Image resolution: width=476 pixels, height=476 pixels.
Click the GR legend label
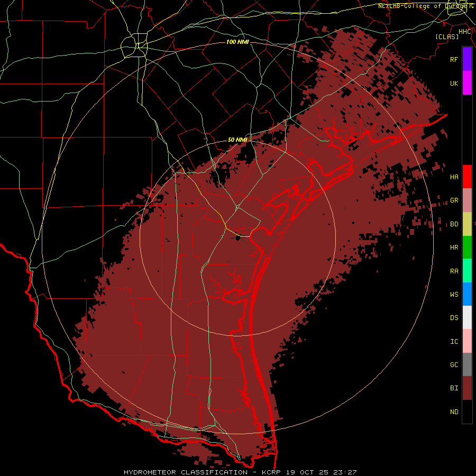[454, 200]
